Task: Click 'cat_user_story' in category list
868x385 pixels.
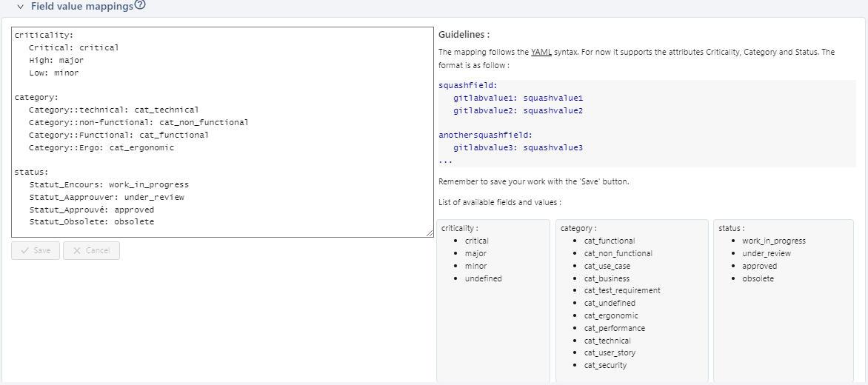Action: (610, 353)
